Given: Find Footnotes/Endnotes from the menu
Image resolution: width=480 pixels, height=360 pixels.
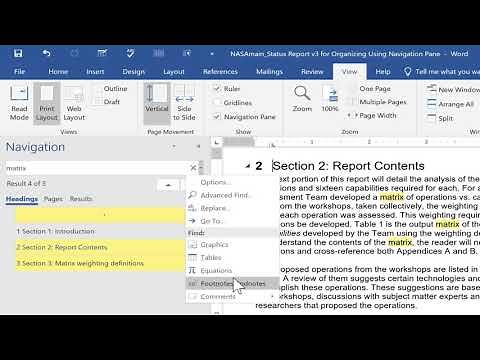Looking at the screenshot, I should pos(232,284).
